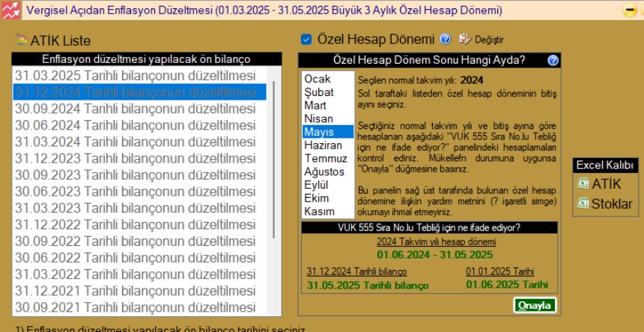Click the Değiştir edit icon
Viewport: 644px width, 332px height.
pyautogui.click(x=465, y=39)
